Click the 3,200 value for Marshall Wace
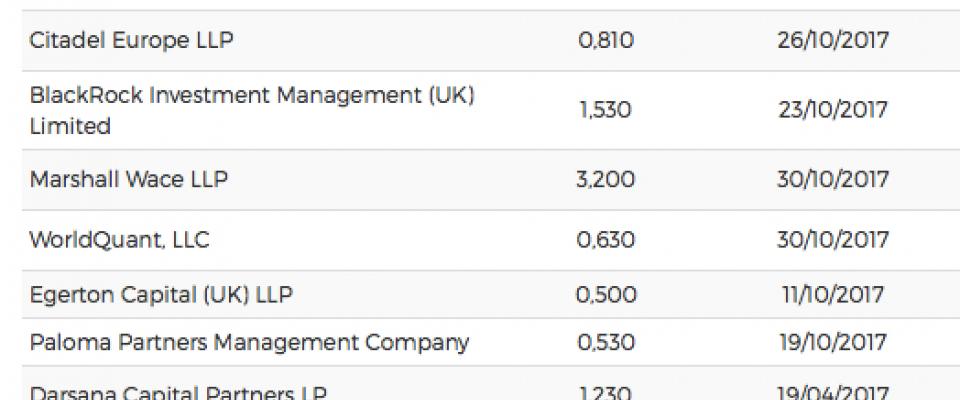 (x=606, y=179)
